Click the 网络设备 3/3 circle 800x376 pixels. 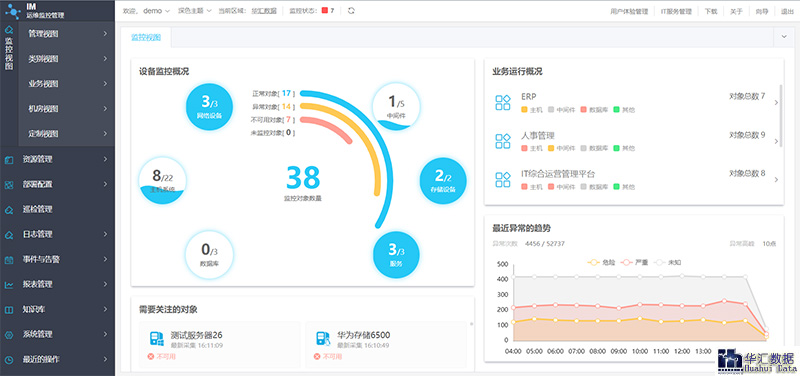(x=209, y=107)
